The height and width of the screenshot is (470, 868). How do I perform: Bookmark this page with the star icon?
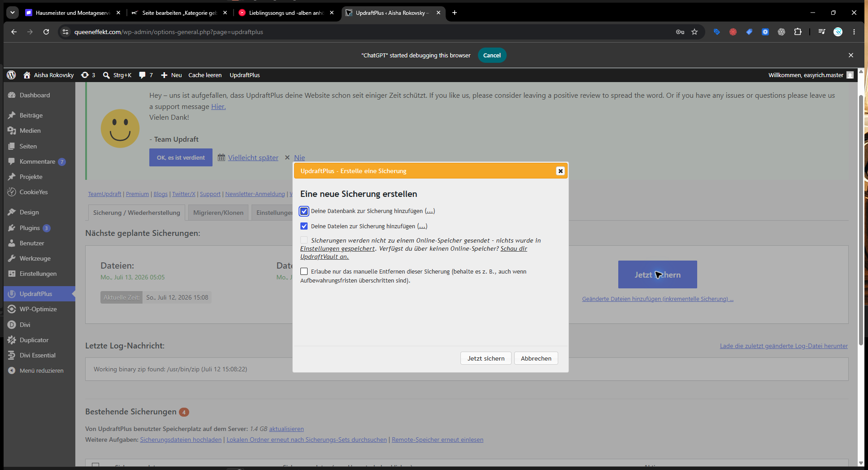(694, 32)
